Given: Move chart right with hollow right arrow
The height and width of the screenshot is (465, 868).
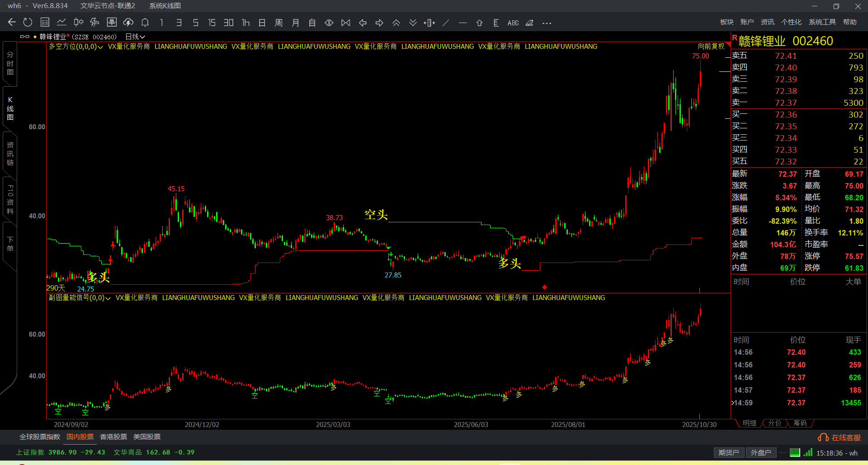Looking at the screenshot, I should point(379,23).
